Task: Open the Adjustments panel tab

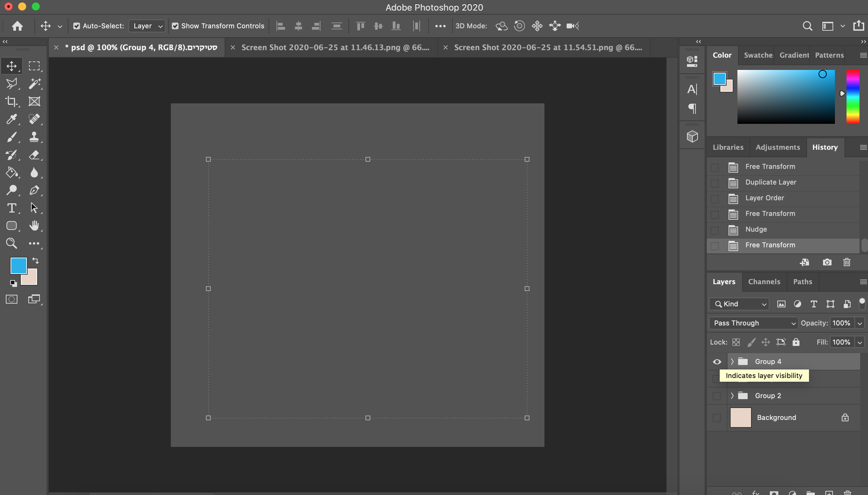Action: (x=778, y=147)
